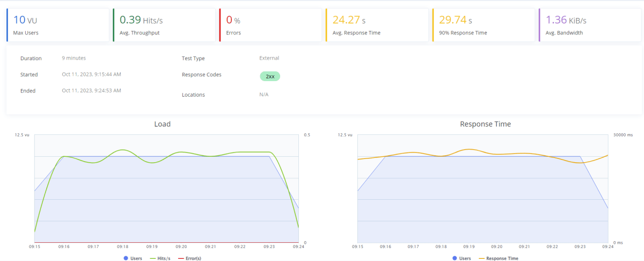Select the 1.36 KiB/s Avg. Bandwidth card
Viewport: 644px width, 261px height.
point(590,25)
